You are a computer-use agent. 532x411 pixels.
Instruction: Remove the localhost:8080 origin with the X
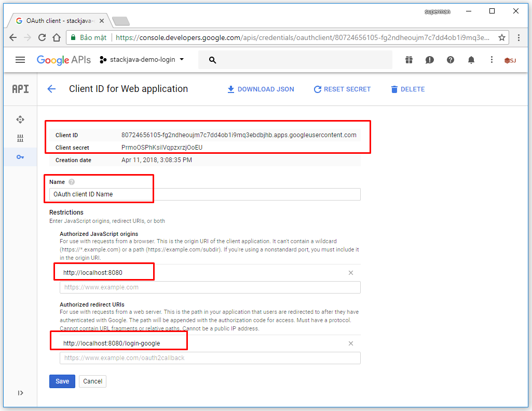point(350,272)
